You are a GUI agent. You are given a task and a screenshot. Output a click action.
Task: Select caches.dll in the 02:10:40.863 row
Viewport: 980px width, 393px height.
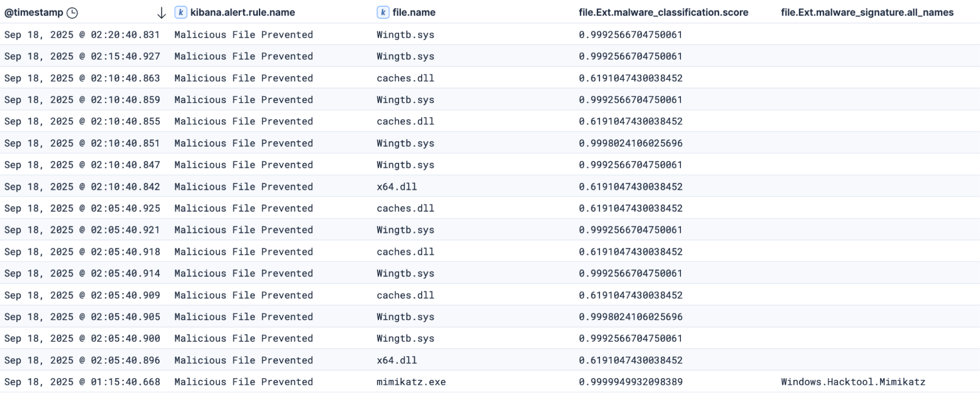pyautogui.click(x=405, y=78)
